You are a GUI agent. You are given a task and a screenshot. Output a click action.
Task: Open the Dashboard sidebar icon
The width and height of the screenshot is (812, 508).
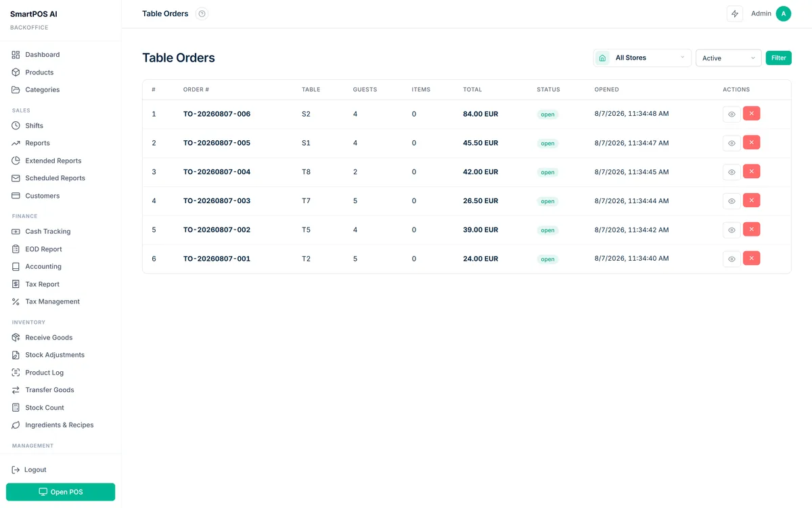[x=16, y=55]
